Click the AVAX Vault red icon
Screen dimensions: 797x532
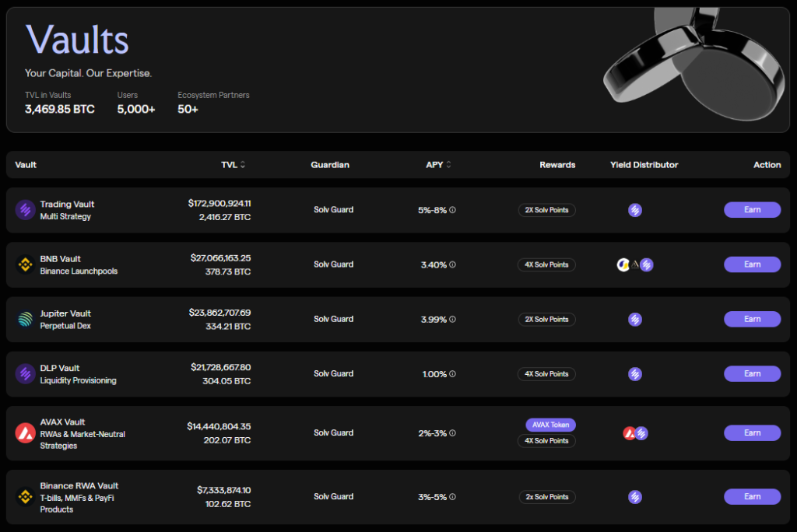25,433
